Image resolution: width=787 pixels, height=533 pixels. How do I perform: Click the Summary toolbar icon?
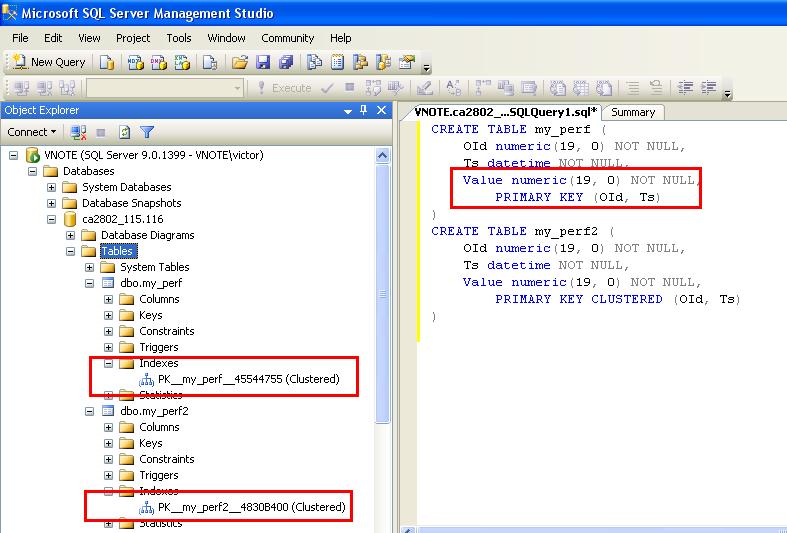(x=337, y=62)
